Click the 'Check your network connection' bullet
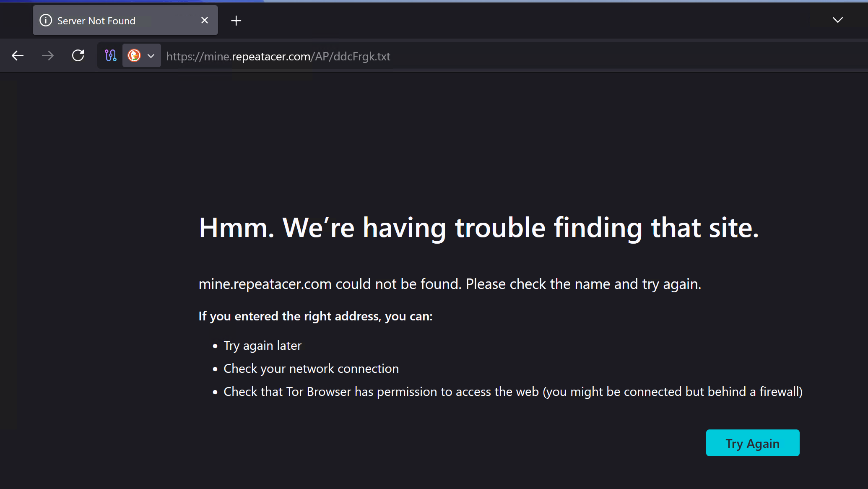 point(311,369)
